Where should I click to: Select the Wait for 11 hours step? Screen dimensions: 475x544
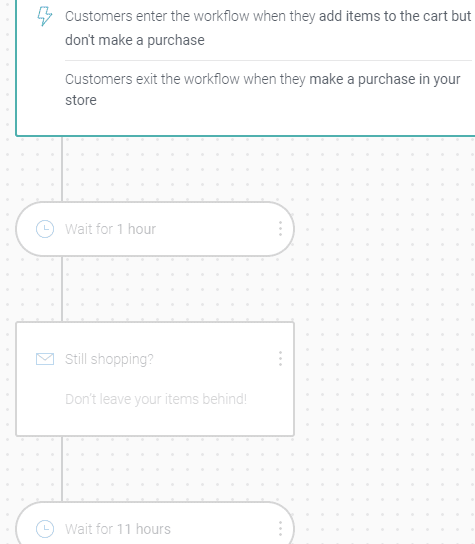pyautogui.click(x=155, y=523)
